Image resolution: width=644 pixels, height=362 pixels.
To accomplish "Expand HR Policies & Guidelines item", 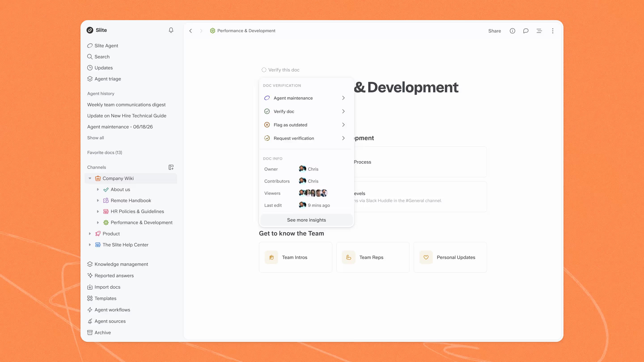I will click(x=98, y=212).
